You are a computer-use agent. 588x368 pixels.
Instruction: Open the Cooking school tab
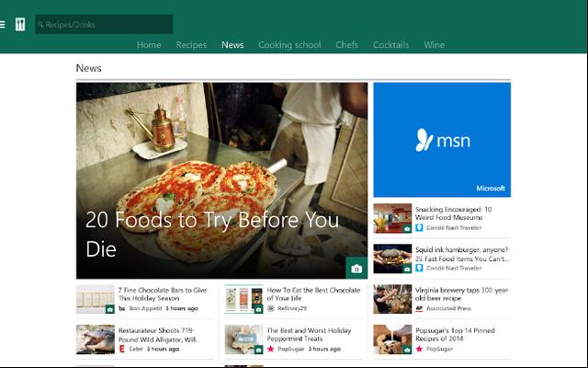pos(289,45)
